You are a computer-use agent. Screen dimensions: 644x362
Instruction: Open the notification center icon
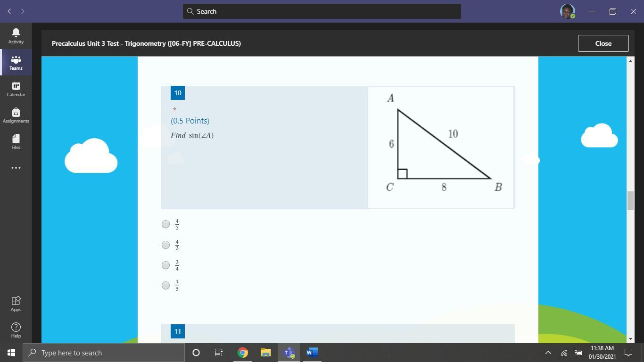click(628, 353)
